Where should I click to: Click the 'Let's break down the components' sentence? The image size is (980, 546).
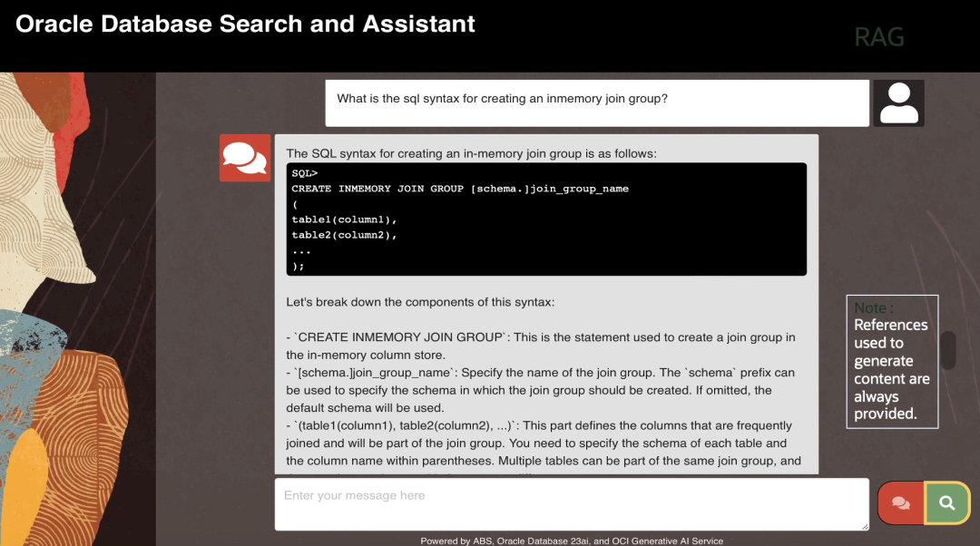(x=420, y=302)
